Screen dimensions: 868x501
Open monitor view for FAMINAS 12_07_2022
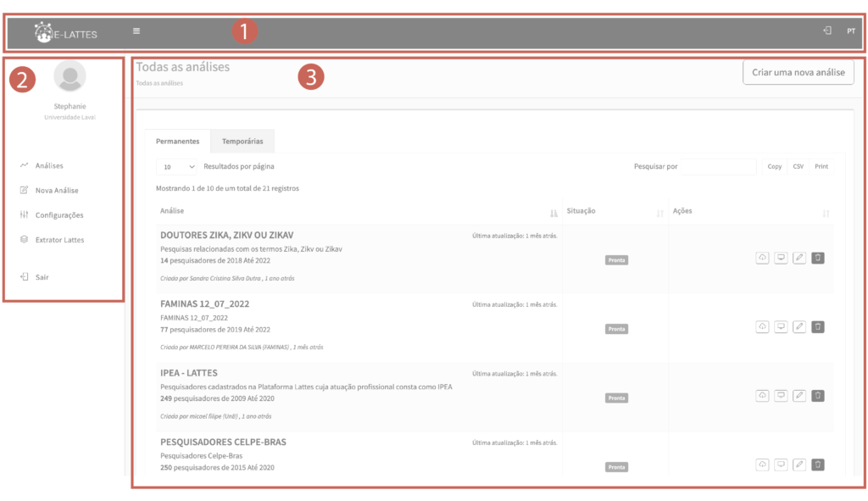[781, 326]
